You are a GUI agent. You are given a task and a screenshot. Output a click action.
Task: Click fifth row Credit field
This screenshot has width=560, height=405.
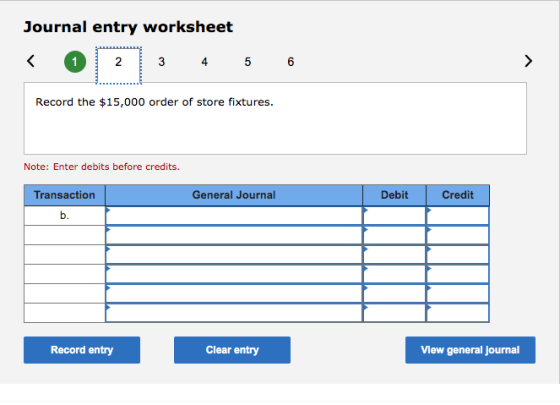point(458,294)
